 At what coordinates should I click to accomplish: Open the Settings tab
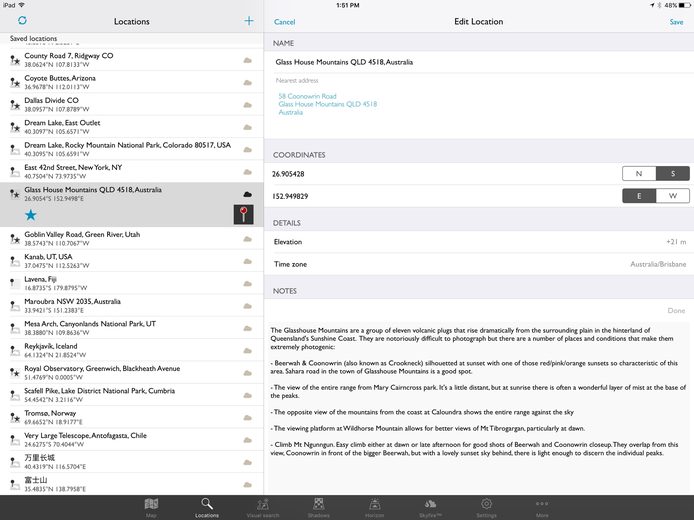(x=486, y=508)
